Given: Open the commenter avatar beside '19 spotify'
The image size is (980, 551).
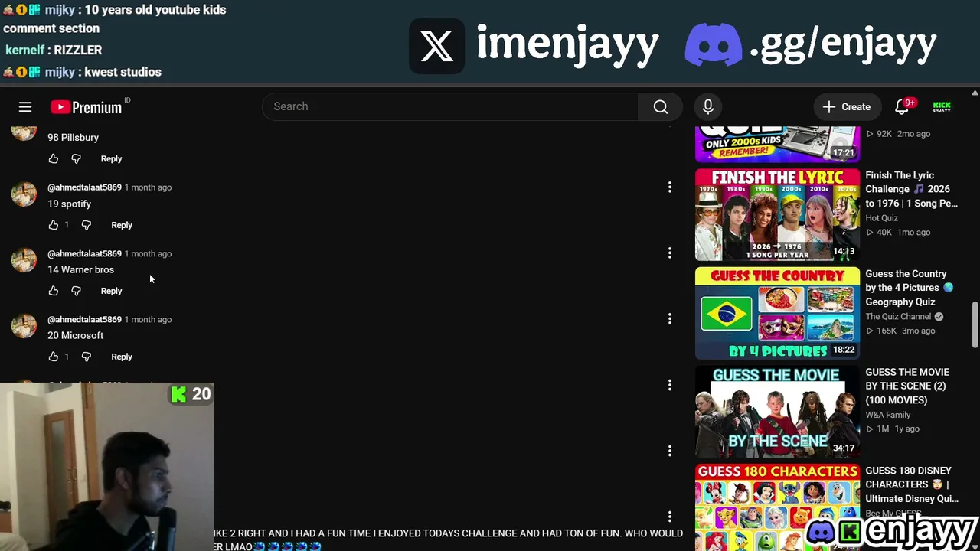Looking at the screenshot, I should 24,194.
